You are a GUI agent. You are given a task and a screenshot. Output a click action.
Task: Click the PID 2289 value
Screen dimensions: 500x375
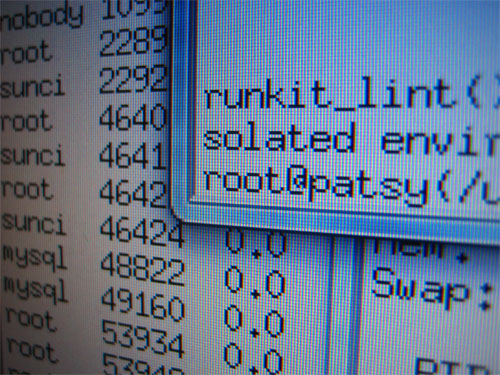pos(134,42)
